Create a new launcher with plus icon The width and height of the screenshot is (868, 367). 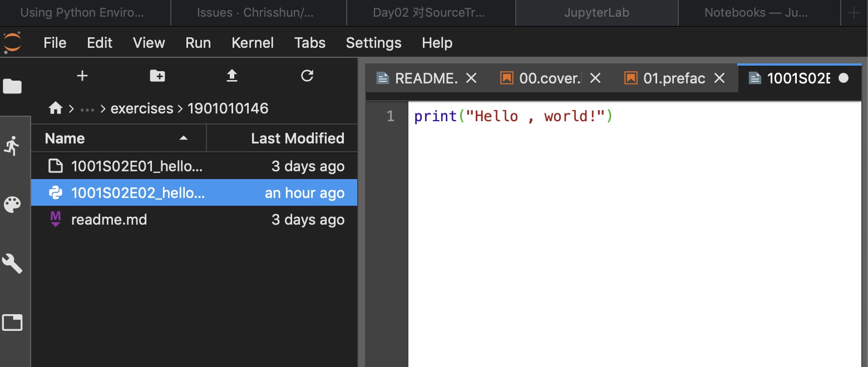(82, 76)
